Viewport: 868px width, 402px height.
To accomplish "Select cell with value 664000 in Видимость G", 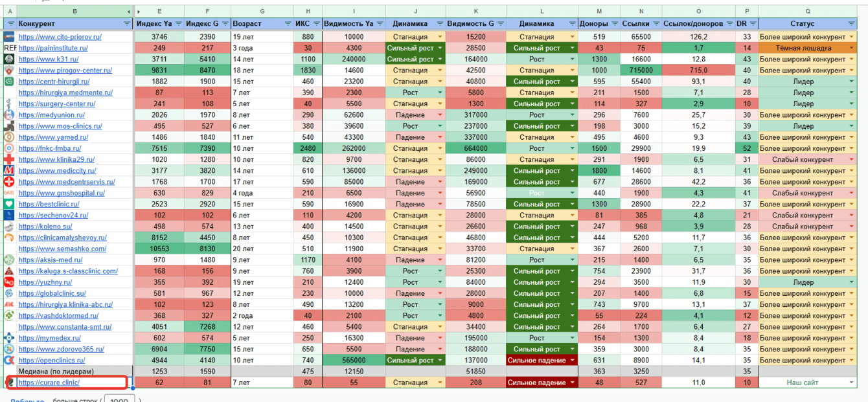I will (x=475, y=148).
